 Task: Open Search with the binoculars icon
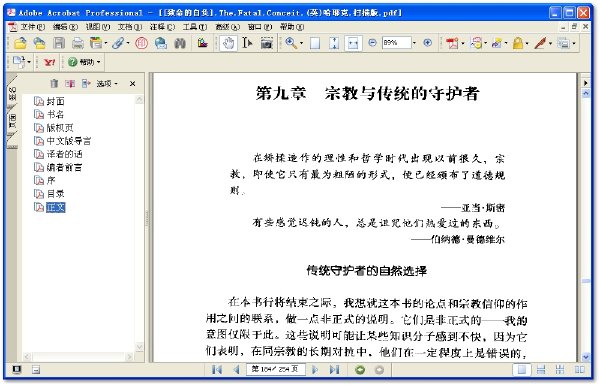click(180, 43)
